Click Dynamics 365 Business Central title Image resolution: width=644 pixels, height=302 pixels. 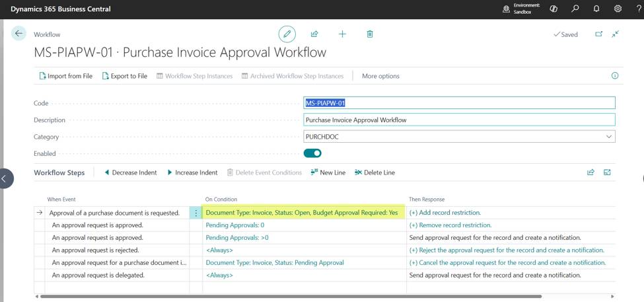pos(61,9)
